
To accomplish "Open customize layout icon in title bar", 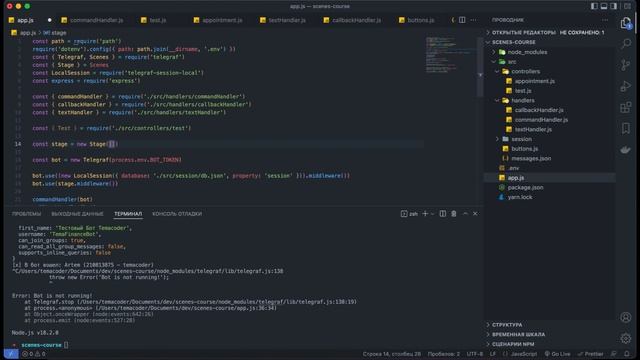I will click(627, 6).
